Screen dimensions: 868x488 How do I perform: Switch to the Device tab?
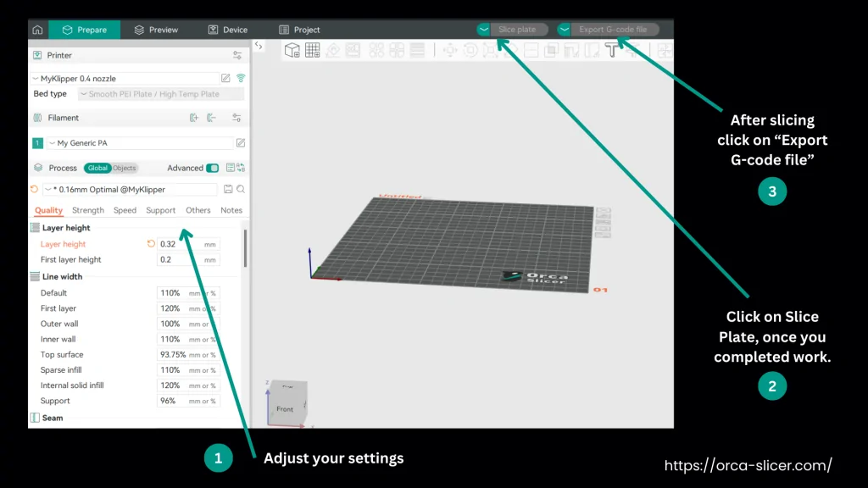(x=227, y=30)
